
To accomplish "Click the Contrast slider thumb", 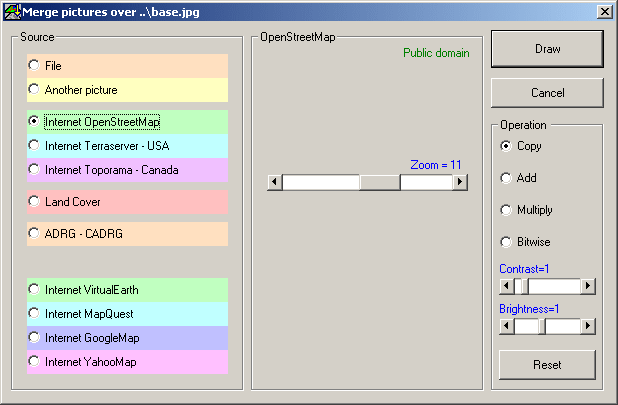I will pyautogui.click(x=525, y=286).
